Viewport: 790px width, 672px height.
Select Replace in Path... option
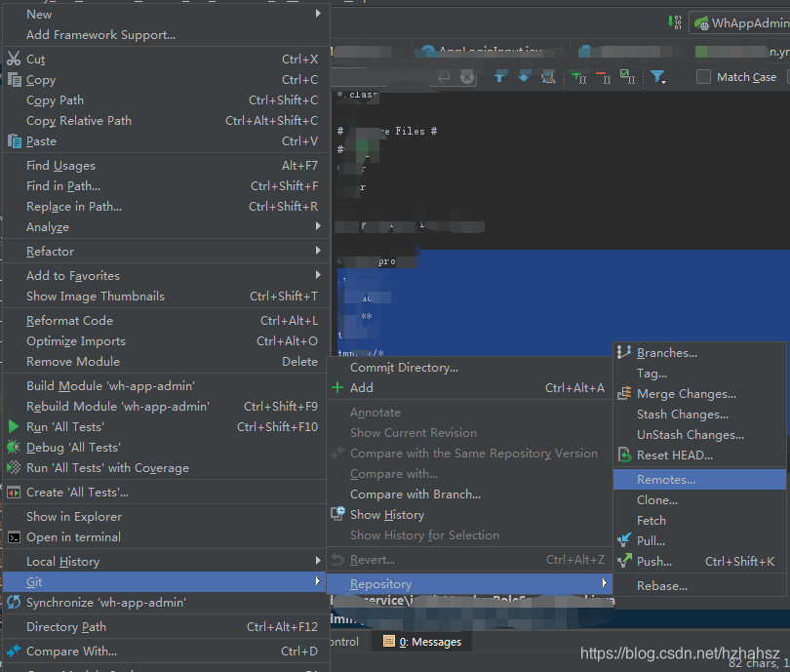coord(166,207)
